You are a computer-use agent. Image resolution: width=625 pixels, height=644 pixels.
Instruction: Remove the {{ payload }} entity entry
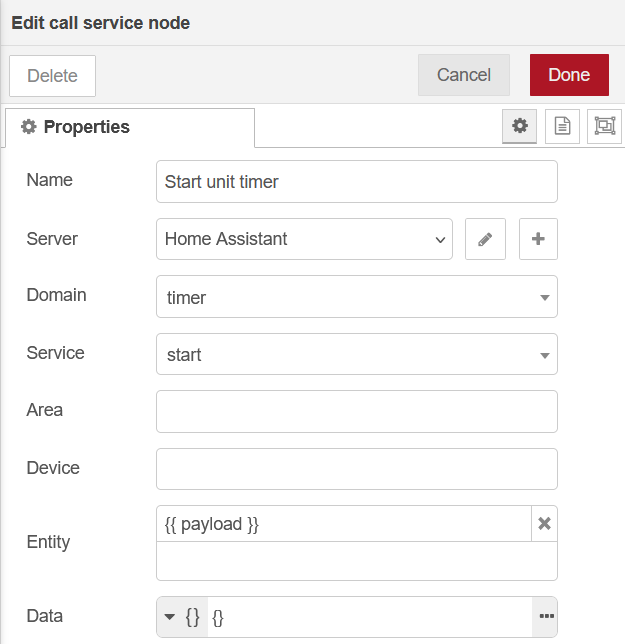(545, 523)
